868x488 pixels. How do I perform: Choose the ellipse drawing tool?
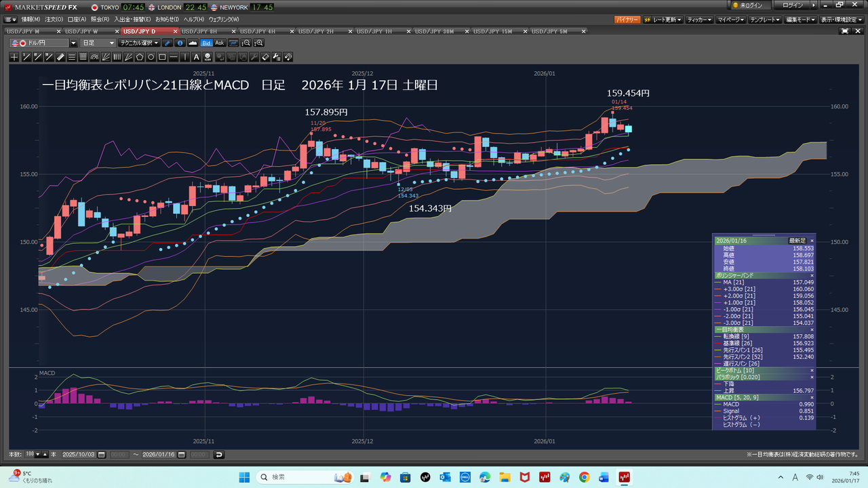coord(151,58)
